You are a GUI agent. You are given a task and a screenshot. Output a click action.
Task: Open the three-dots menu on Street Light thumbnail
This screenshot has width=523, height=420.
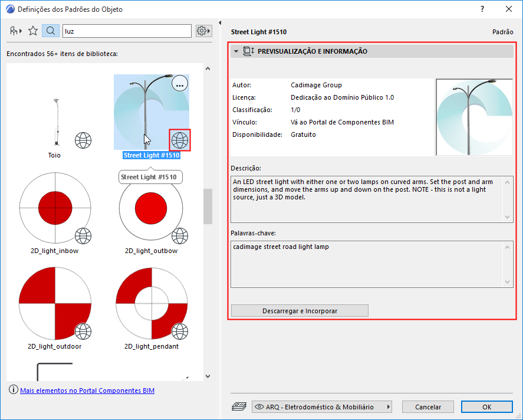(180, 84)
